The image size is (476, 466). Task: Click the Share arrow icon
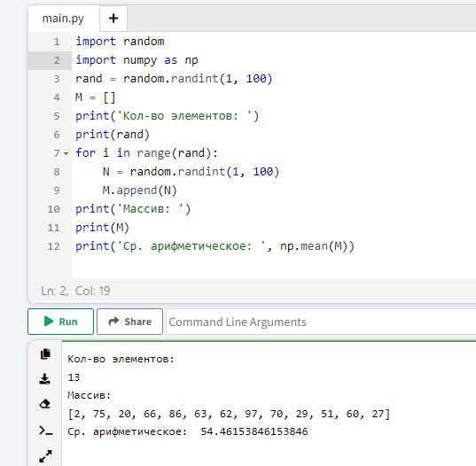[113, 322]
